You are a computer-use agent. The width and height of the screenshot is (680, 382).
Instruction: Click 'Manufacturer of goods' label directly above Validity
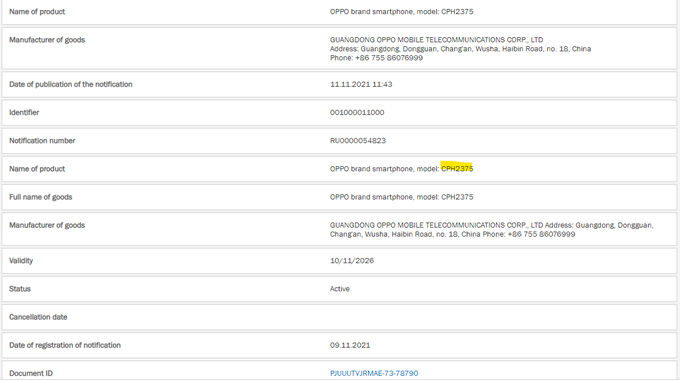(47, 225)
